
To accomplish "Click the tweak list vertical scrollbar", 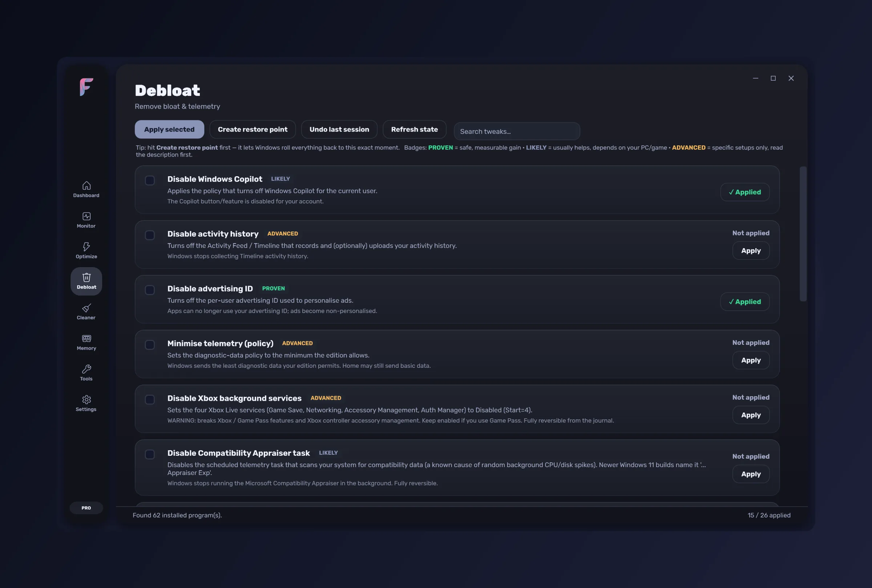I will pos(803,234).
